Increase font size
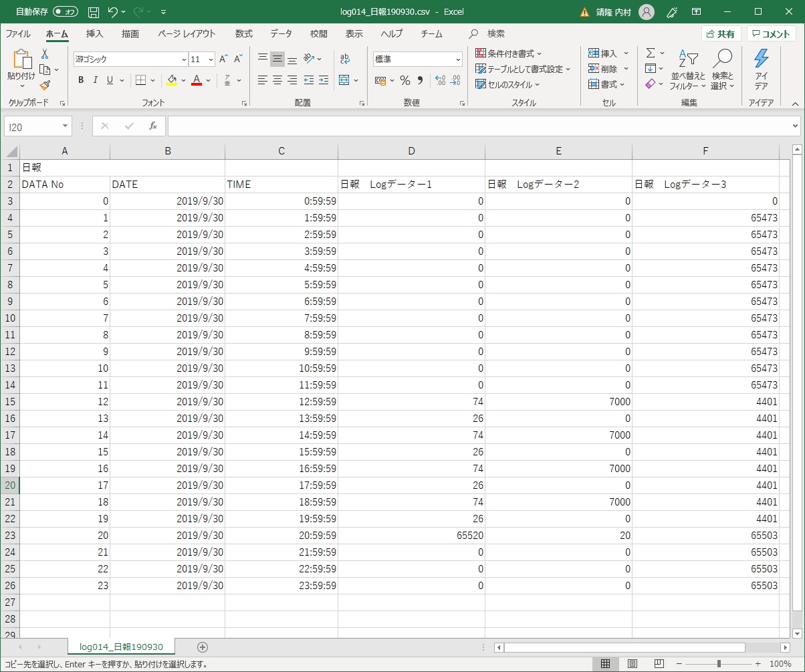Screen dimensions: 805x672 [224, 60]
